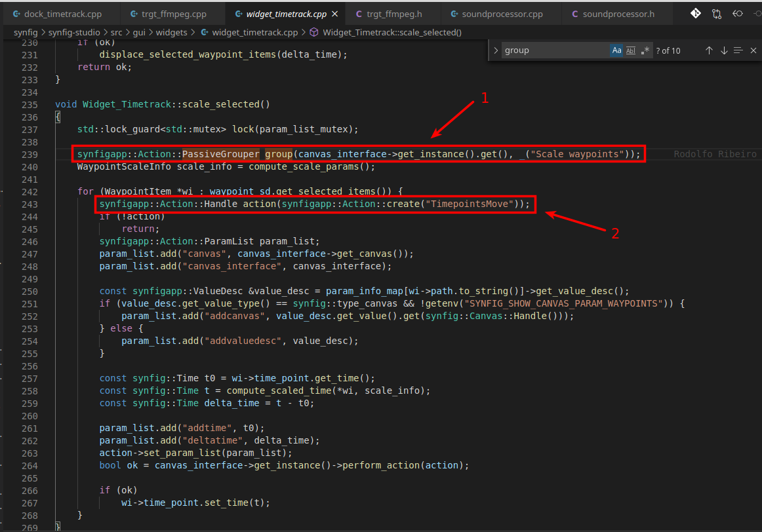
Task: Click 'param_info_map' on line 250
Action: (365, 292)
